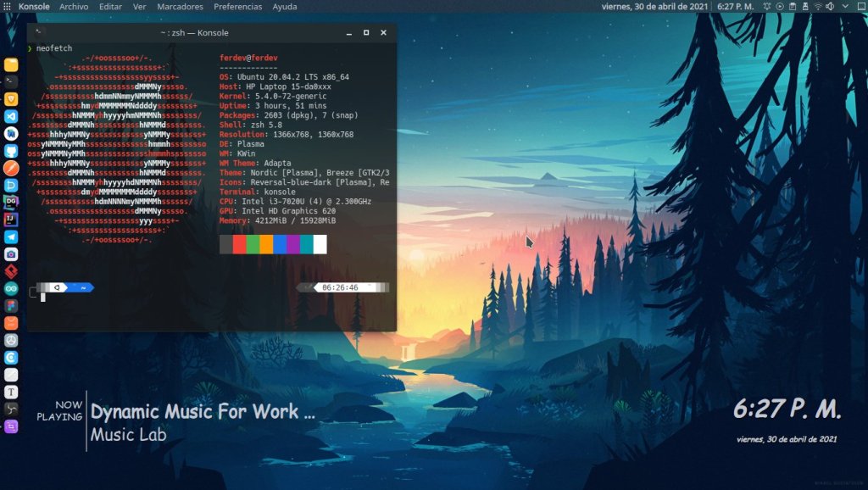Expand hidden system tray icons arrow
868x490 pixels.
(844, 7)
